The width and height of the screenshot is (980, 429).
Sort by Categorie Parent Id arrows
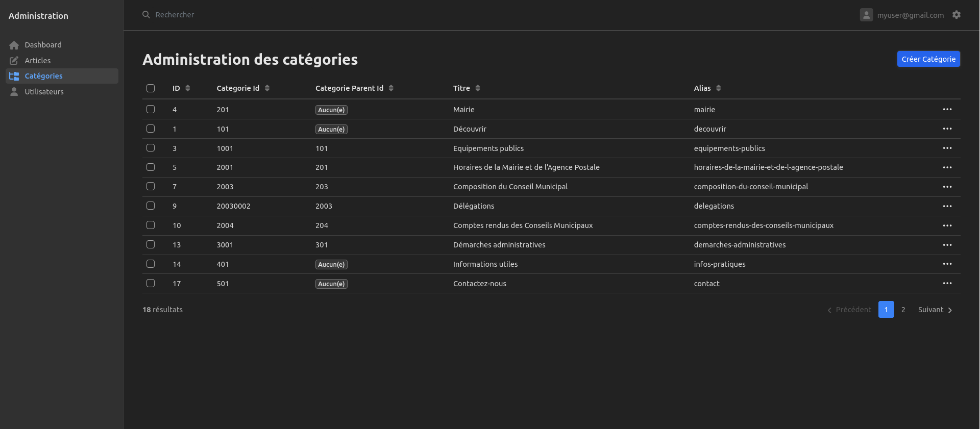coord(391,88)
